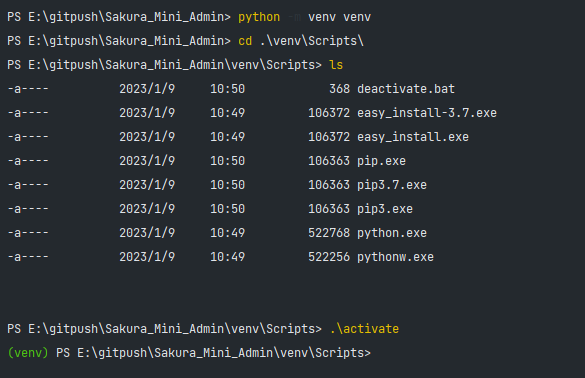Click the yellow python command on first line
The image size is (585, 378).
pyautogui.click(x=259, y=17)
